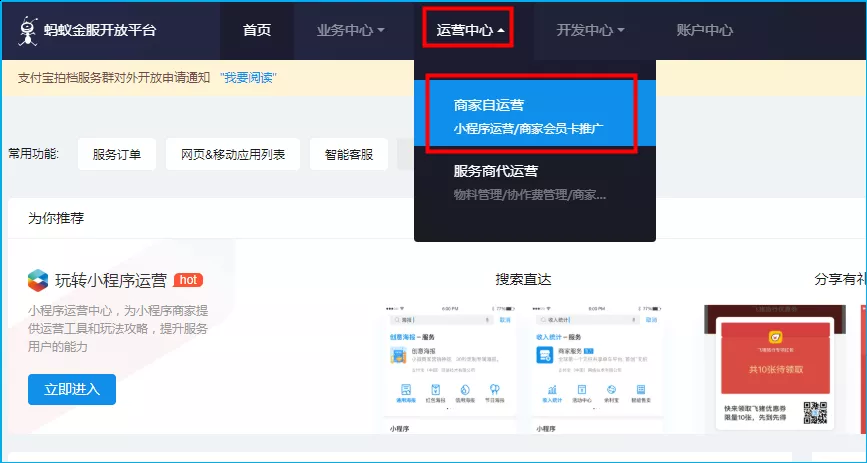Open the 首页 tab
Viewport: 867px width, 463px height.
(x=257, y=30)
